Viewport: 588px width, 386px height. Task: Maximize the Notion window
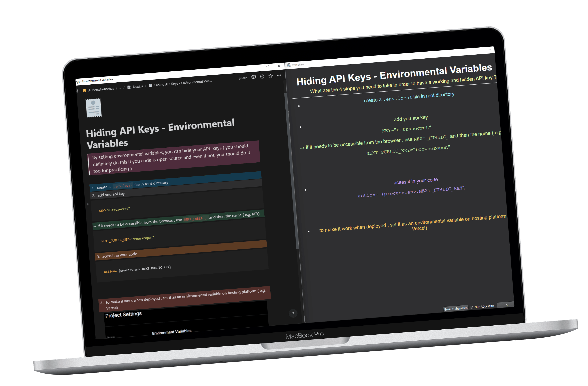pos(268,67)
